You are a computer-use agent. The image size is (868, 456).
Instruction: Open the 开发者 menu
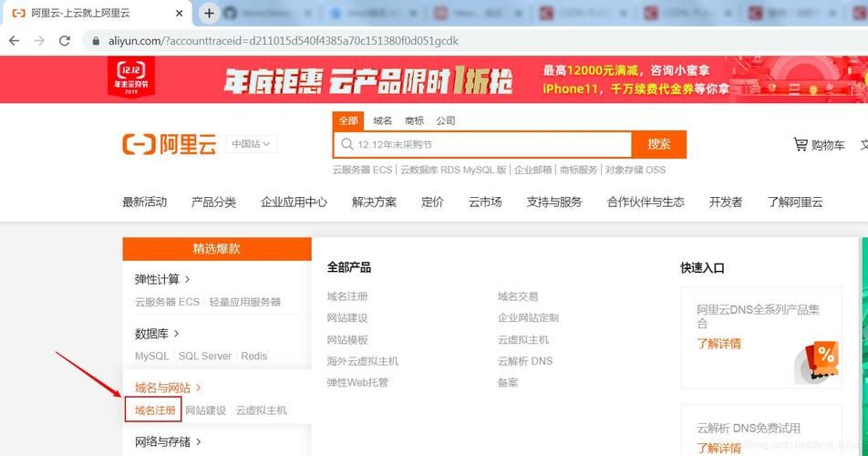click(726, 202)
